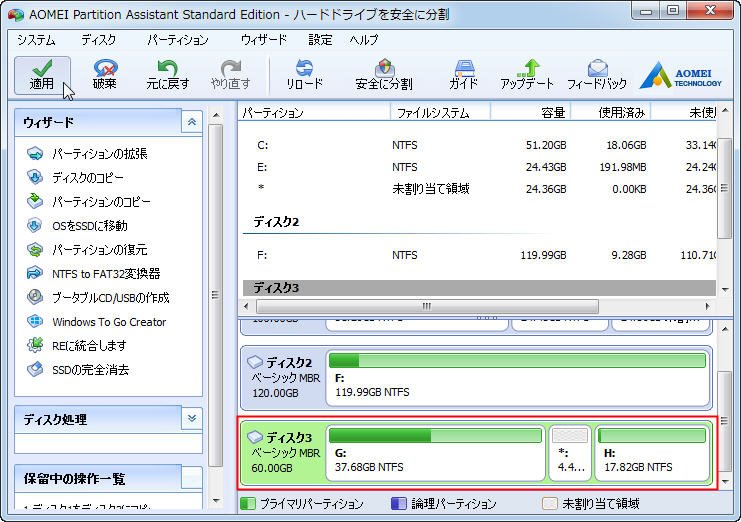This screenshot has height=522, width=741.
Task: Open Windows To Go Creator
Action: pyautogui.click(x=96, y=322)
